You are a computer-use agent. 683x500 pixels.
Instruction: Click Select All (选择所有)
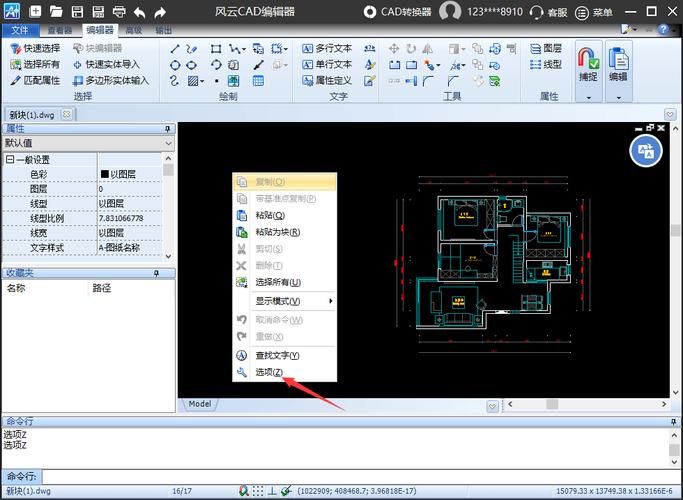[35, 64]
